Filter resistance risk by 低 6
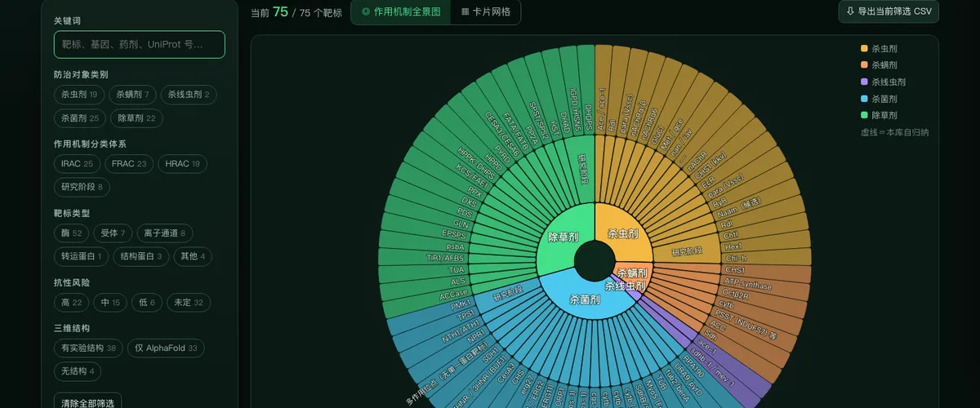 (146, 303)
